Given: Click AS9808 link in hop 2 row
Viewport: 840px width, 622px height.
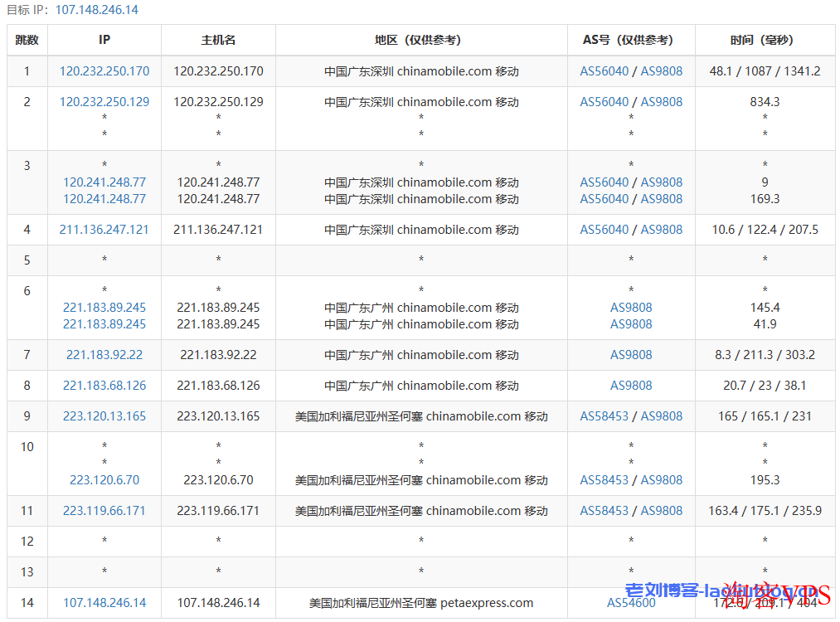Looking at the screenshot, I should click(x=662, y=102).
